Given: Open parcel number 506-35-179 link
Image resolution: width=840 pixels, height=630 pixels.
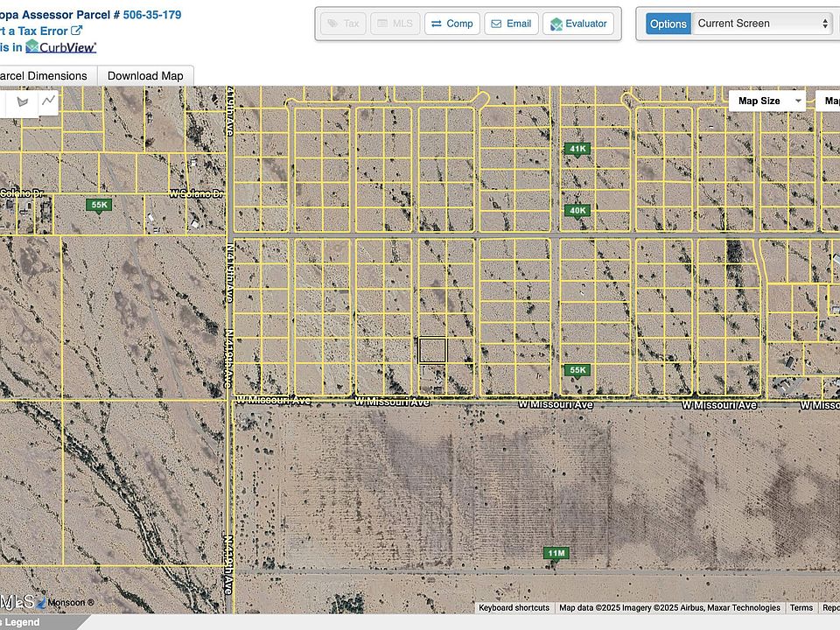Looking at the screenshot, I should click(x=152, y=15).
